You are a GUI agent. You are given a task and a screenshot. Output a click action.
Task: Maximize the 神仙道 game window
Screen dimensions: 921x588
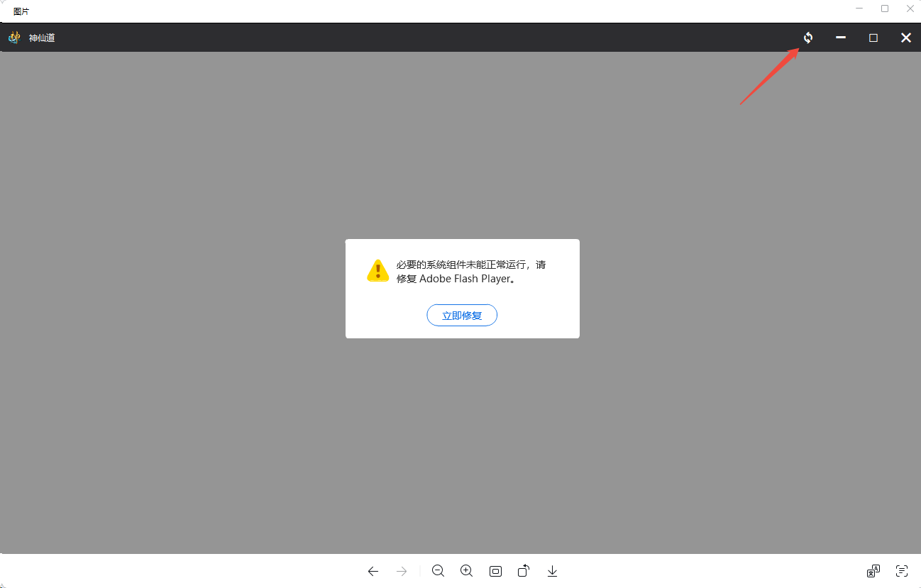(x=873, y=38)
